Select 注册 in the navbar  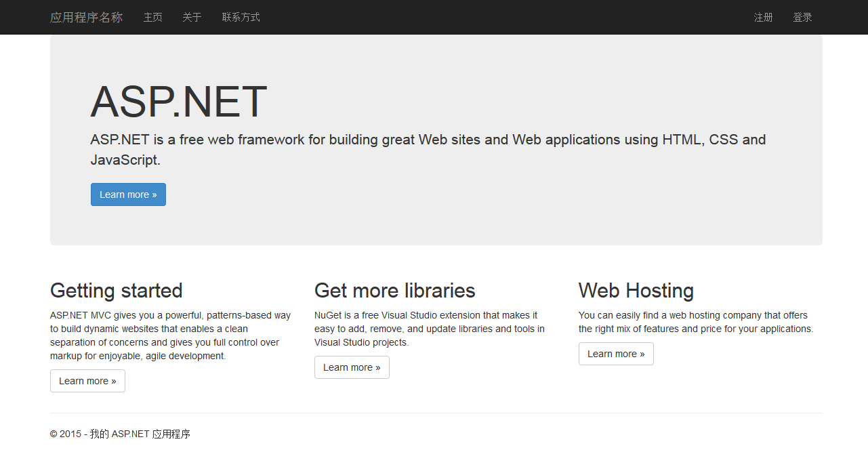click(x=764, y=17)
